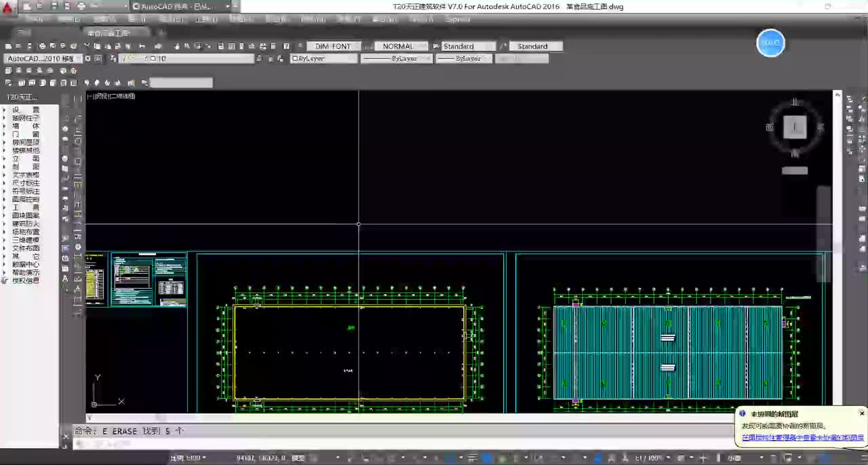Click workspace switching gear in status bar

[681, 458]
